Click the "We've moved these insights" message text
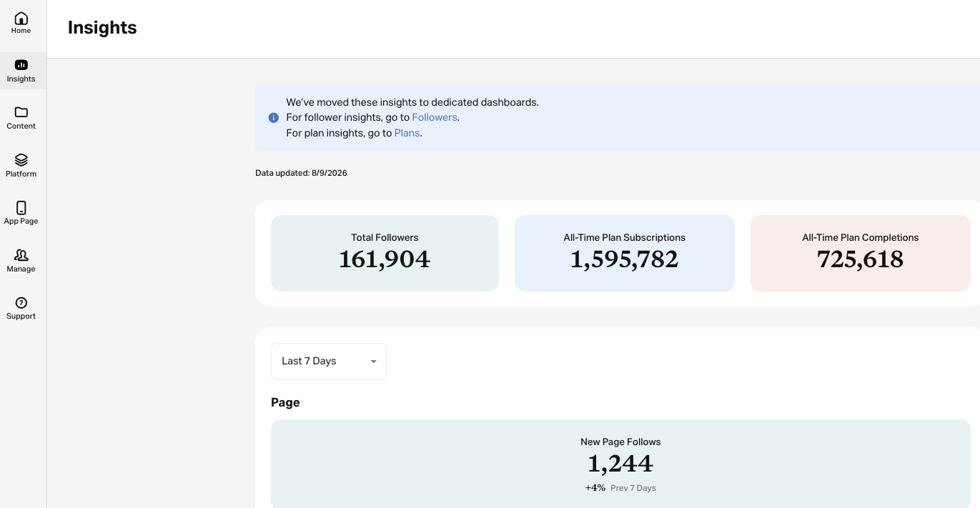The image size is (980, 508). pos(412,102)
